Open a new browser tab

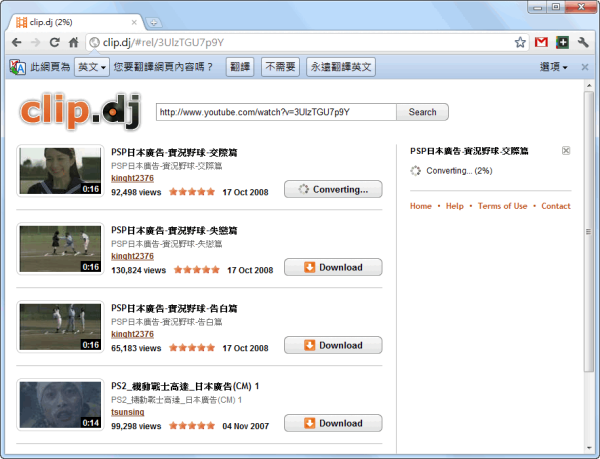pos(153,23)
